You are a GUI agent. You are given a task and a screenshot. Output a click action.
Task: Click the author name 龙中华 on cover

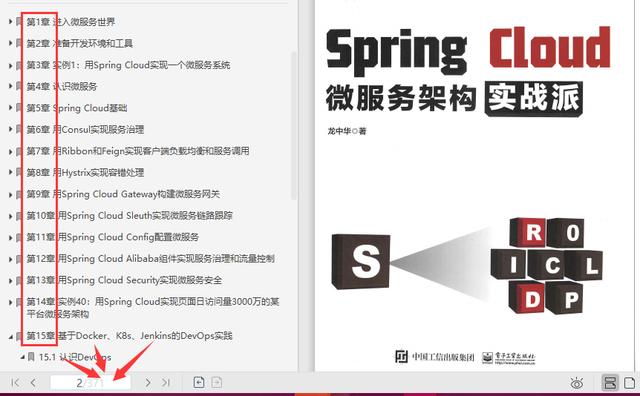pyautogui.click(x=339, y=131)
